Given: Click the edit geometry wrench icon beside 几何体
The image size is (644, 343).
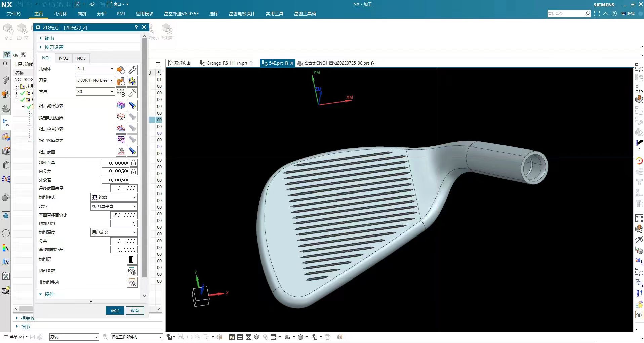Looking at the screenshot, I should 132,69.
